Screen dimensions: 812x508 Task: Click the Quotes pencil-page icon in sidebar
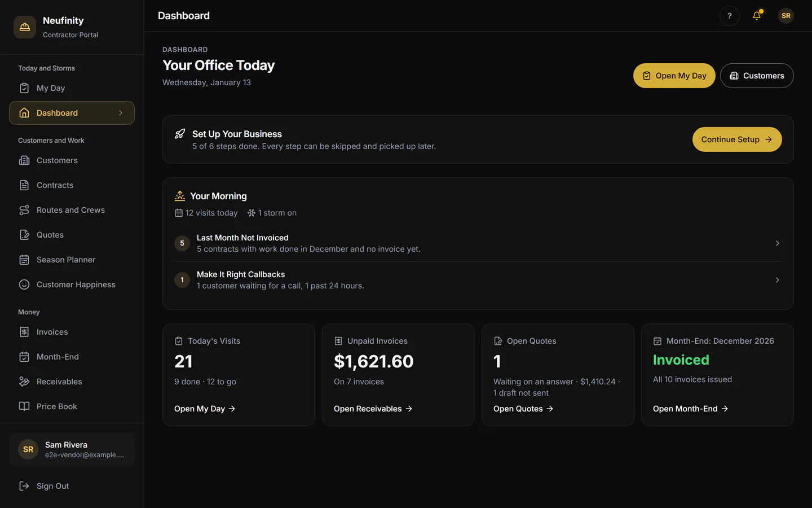pyautogui.click(x=24, y=235)
